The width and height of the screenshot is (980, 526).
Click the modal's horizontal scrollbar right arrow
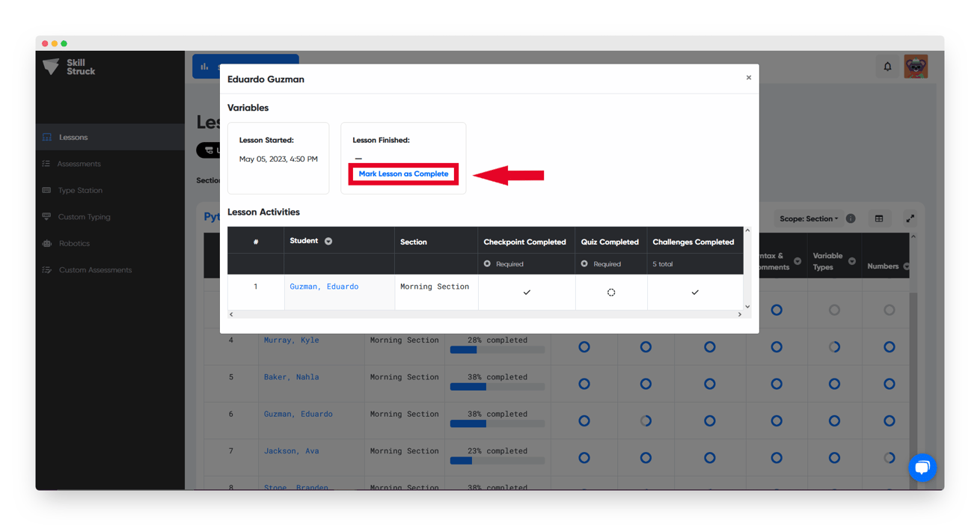739,314
